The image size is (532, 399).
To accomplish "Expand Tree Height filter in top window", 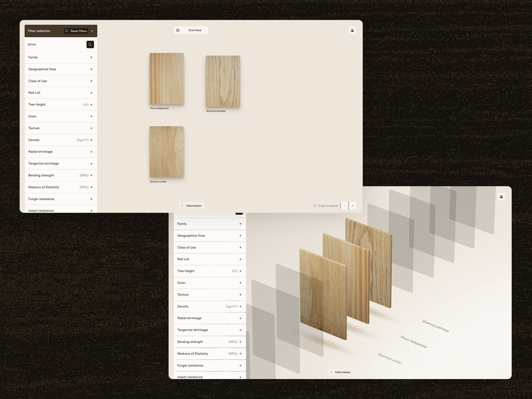I will [x=61, y=105].
